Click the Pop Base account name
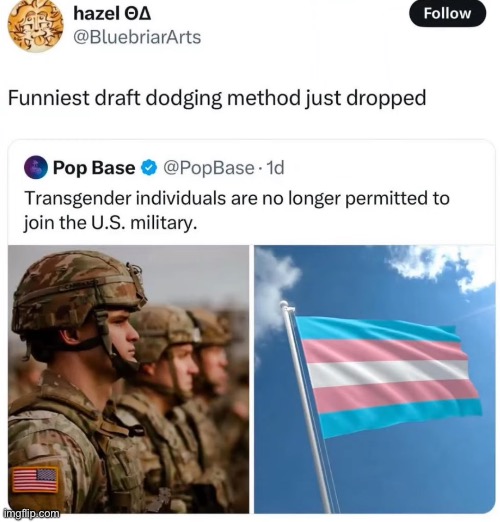The image size is (500, 522). 94,167
